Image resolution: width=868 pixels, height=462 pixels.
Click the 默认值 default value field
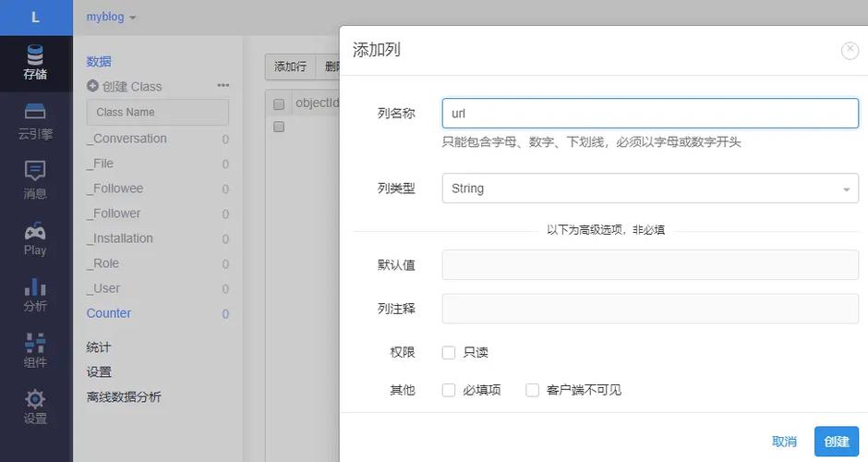point(650,265)
